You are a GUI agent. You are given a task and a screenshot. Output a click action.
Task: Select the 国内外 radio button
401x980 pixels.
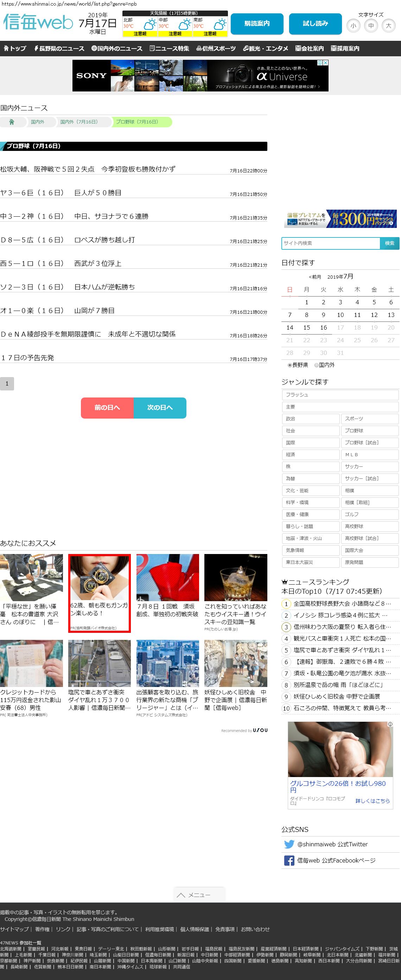point(317,365)
